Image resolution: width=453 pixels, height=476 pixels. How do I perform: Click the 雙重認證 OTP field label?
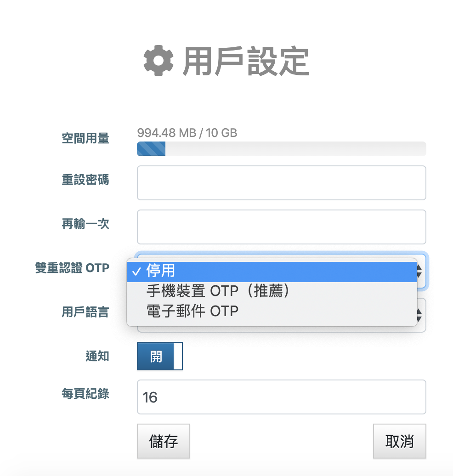72,268
